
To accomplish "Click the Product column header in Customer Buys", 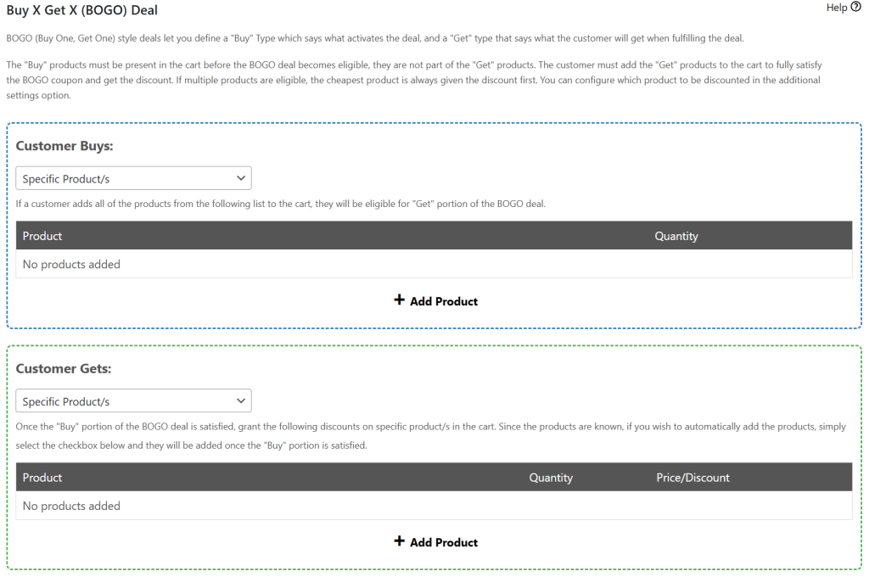I will click(42, 235).
